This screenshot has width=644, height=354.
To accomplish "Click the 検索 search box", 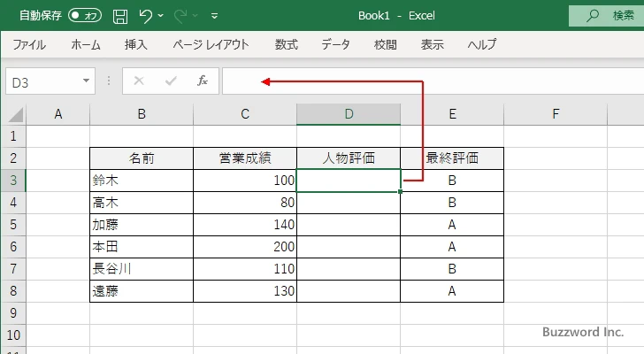I will [606, 16].
